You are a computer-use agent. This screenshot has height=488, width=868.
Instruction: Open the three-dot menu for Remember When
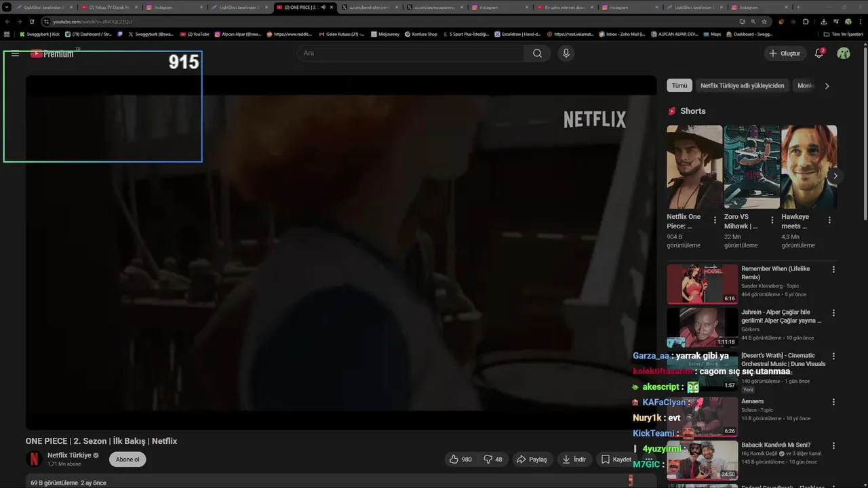click(833, 269)
